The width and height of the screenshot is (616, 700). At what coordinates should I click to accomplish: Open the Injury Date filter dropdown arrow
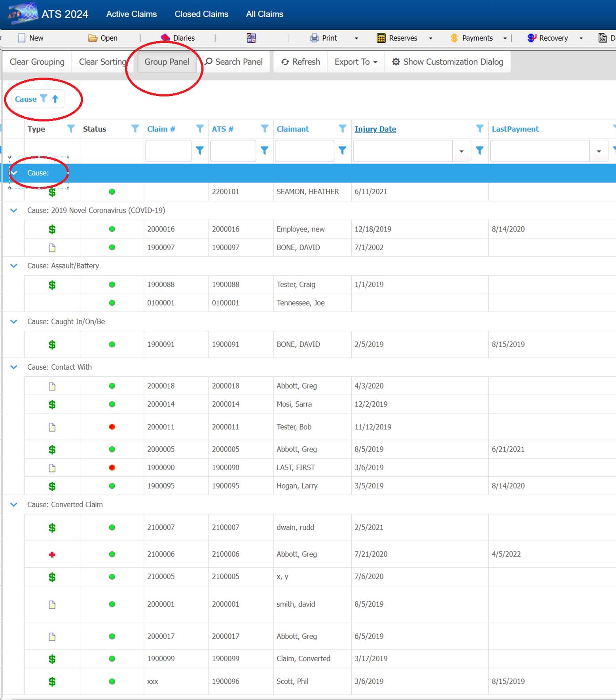tap(461, 151)
